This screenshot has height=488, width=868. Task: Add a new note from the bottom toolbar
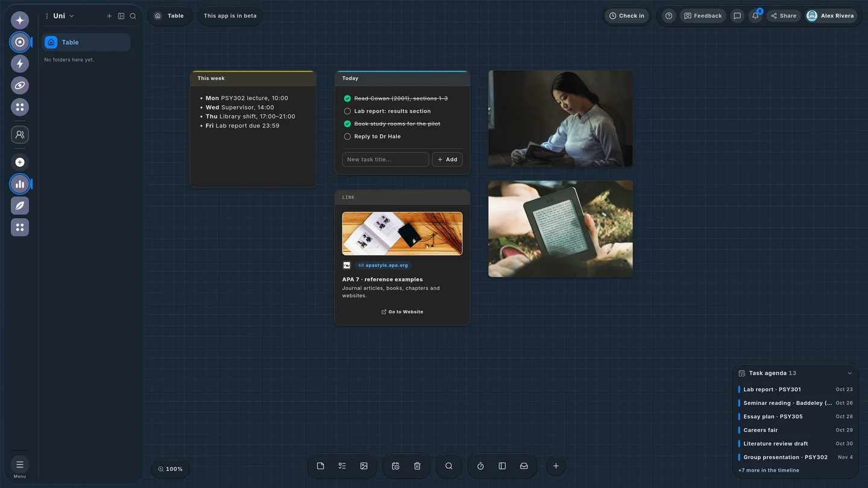click(321, 466)
